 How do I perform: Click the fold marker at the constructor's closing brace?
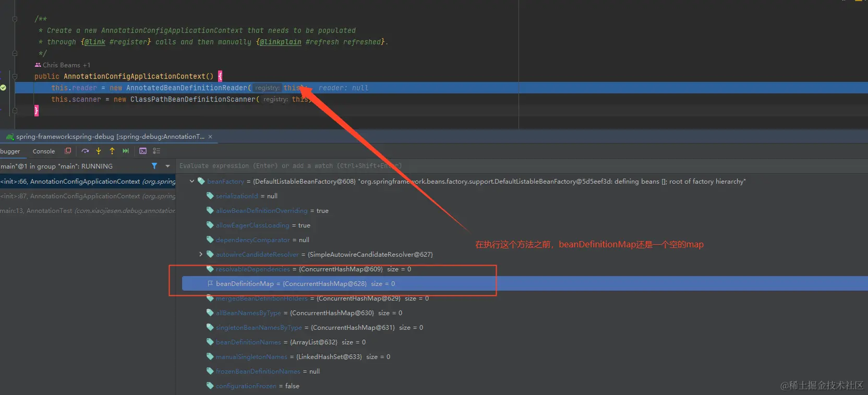point(15,111)
